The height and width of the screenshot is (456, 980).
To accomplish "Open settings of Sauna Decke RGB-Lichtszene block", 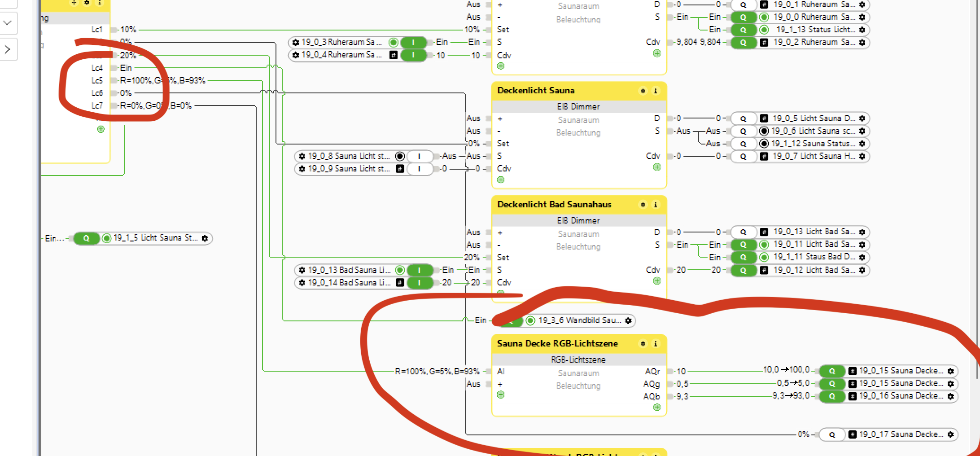I will click(643, 344).
